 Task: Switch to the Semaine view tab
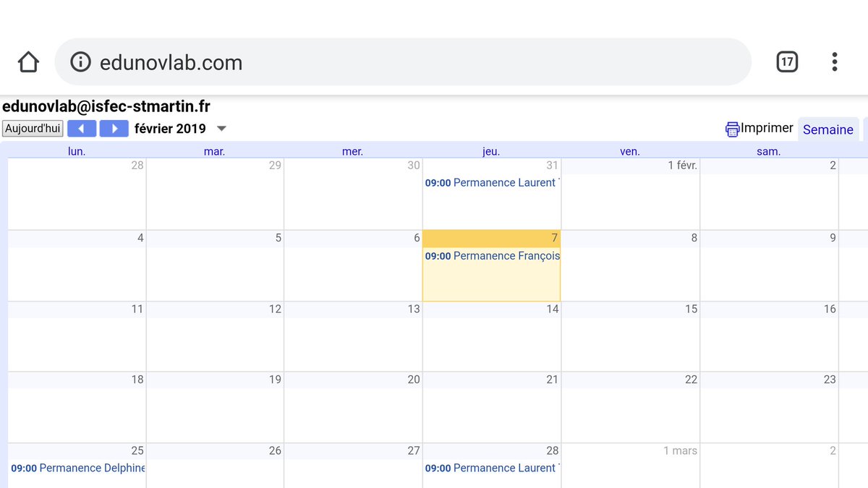[x=828, y=129]
